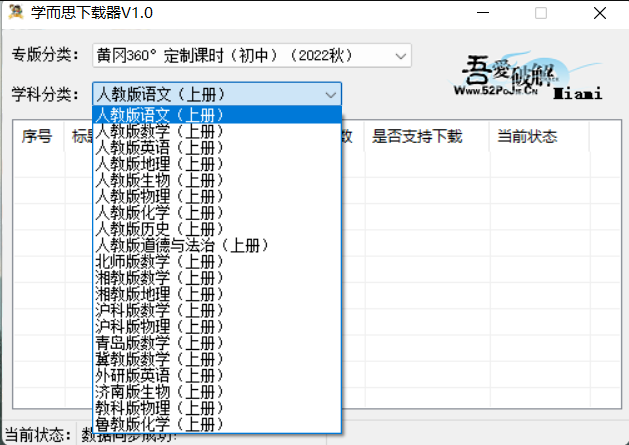Maximize the 学而思下载器 window

(x=541, y=13)
